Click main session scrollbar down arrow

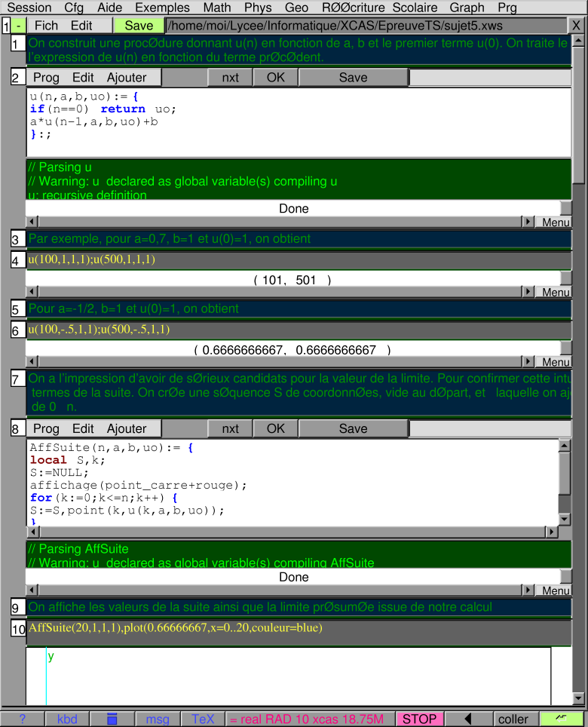click(577, 698)
